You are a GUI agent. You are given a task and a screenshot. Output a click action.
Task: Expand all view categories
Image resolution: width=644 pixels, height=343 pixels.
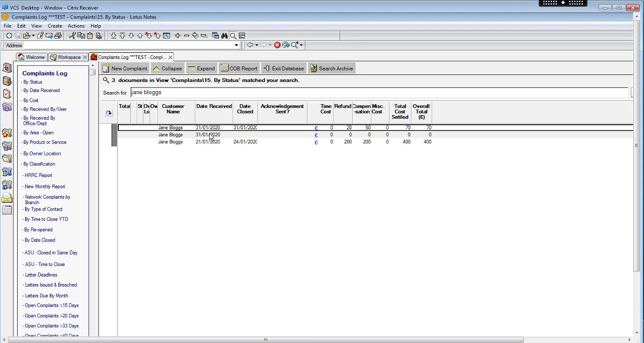coord(201,68)
